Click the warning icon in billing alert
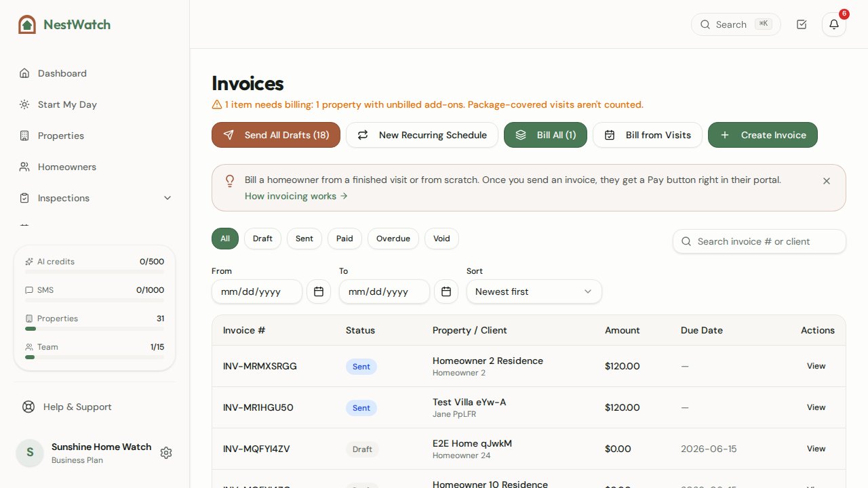This screenshot has width=868, height=488. [217, 104]
